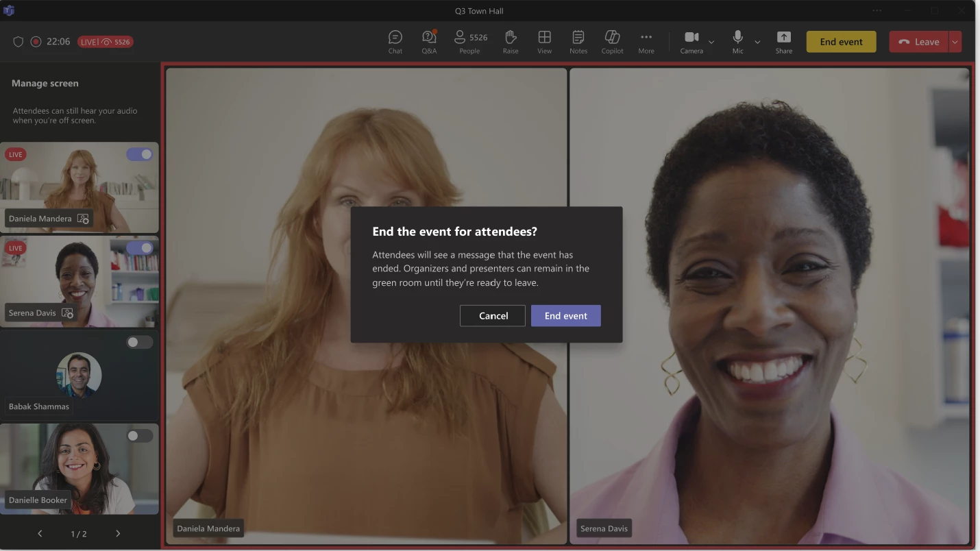
Task: Toggle Daniela Mandera off screen
Action: (140, 154)
